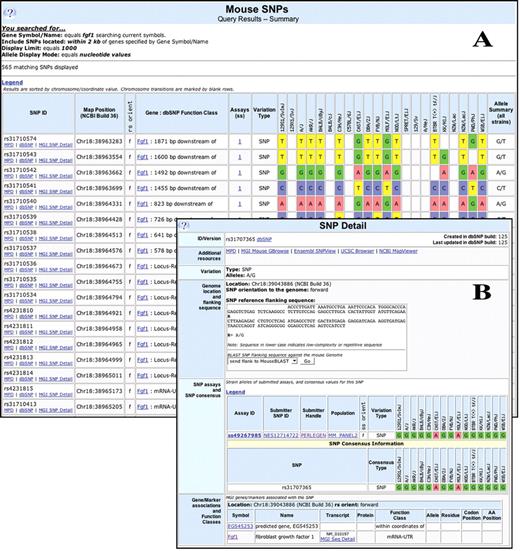This screenshot has height=551, width=520.
Task: Click the SNP ID column header
Action: point(38,113)
